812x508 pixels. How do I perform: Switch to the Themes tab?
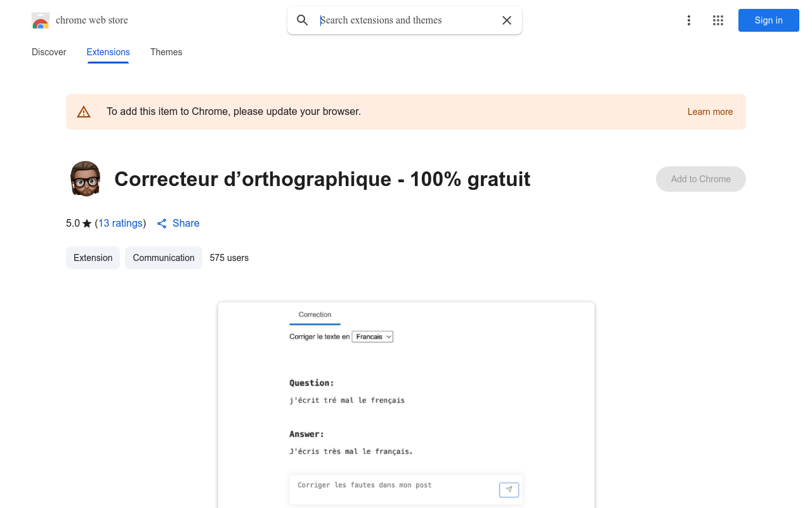[x=166, y=52]
